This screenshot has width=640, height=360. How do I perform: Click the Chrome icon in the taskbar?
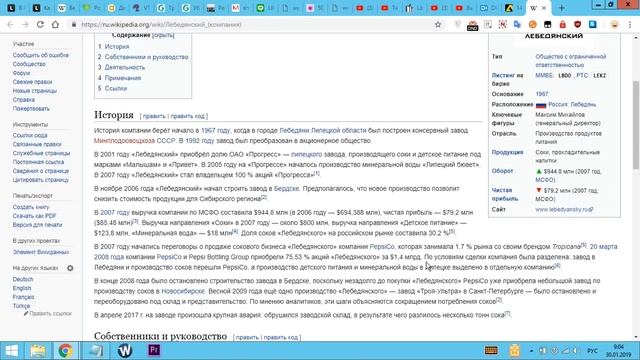pos(65,351)
